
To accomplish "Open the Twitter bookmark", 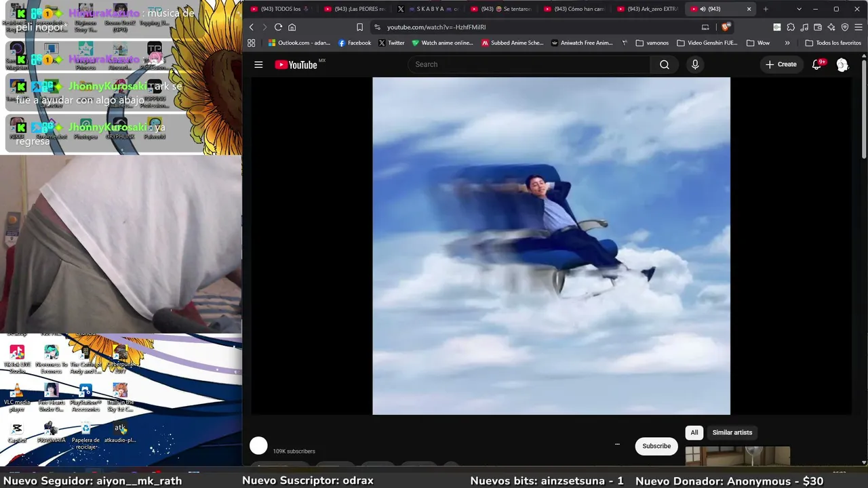I will [x=391, y=43].
